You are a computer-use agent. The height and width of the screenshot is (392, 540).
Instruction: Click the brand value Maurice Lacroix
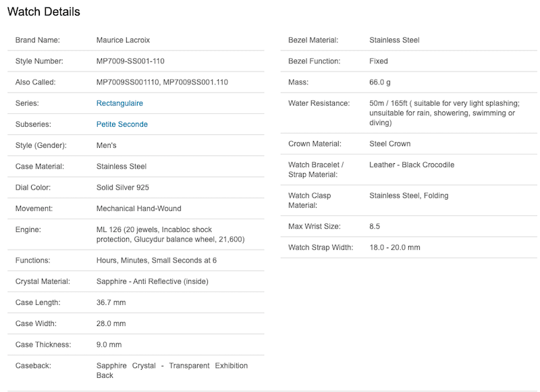click(x=123, y=40)
